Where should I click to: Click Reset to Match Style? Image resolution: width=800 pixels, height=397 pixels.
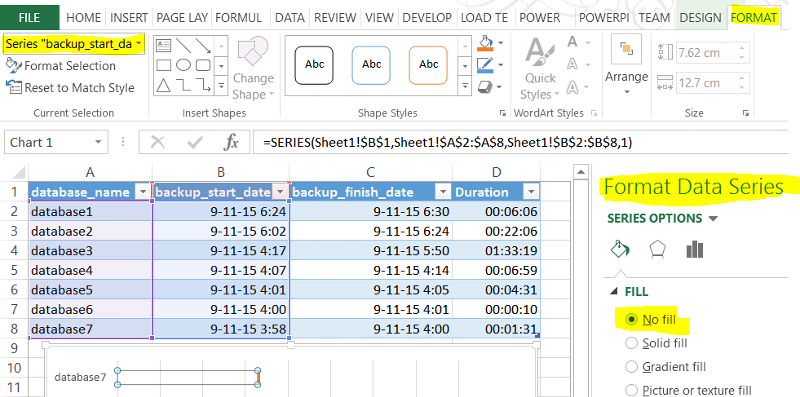[x=70, y=88]
